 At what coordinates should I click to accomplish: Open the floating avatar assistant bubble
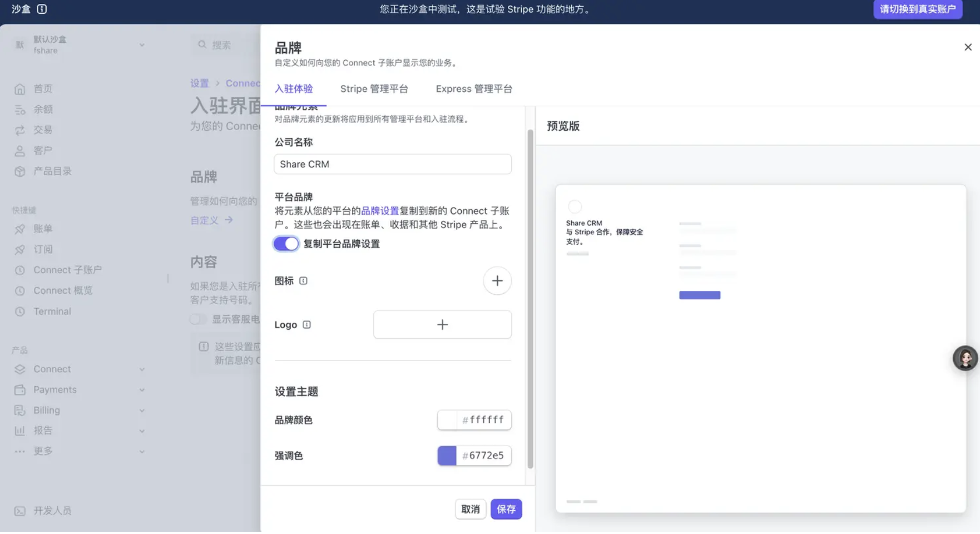[965, 358]
